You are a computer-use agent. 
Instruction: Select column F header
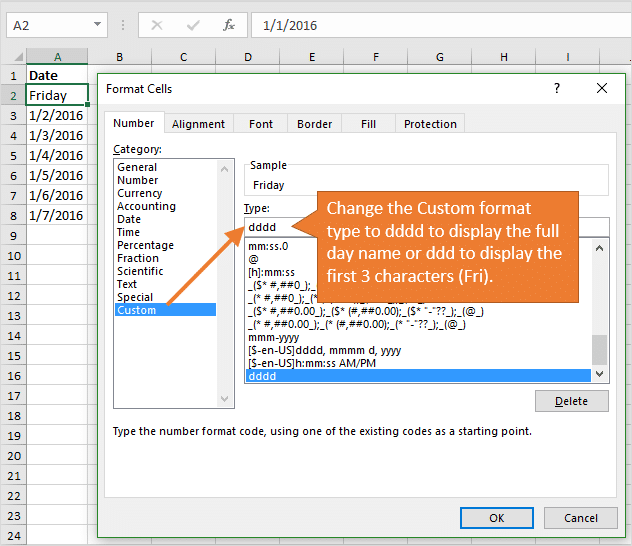pyautogui.click(x=376, y=57)
